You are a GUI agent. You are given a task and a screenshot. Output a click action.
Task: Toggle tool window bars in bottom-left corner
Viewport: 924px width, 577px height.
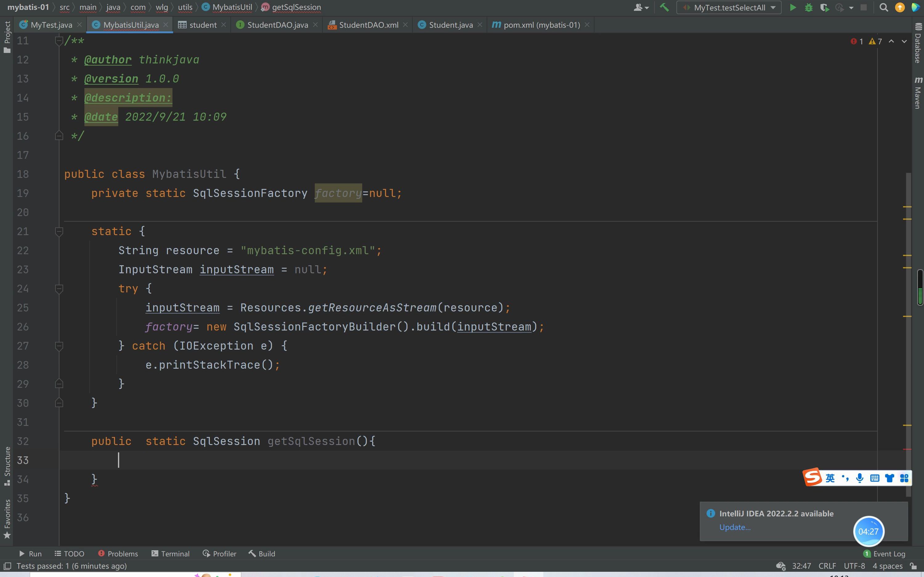[7, 566]
